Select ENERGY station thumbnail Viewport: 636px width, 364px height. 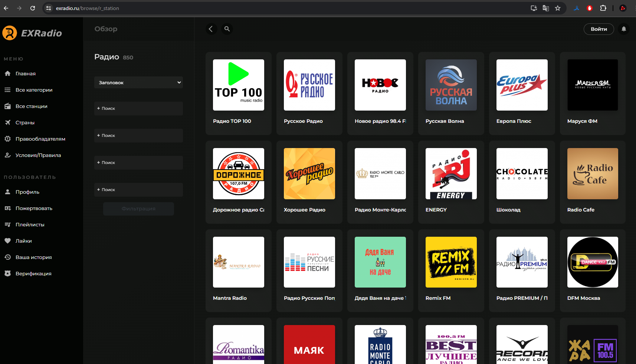point(451,174)
